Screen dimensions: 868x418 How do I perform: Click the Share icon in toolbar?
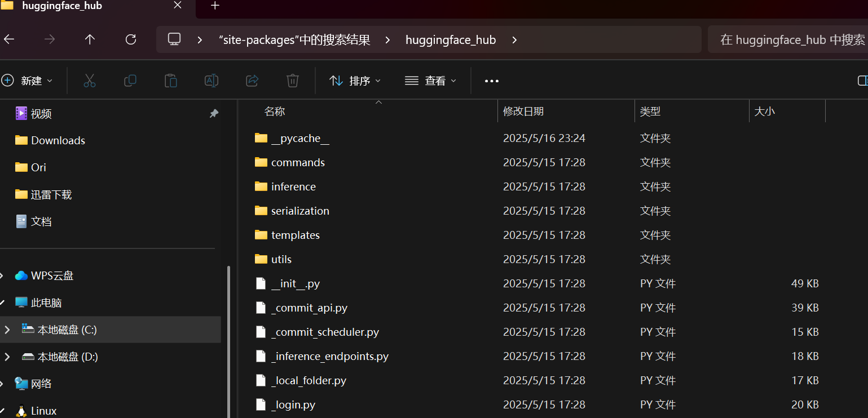[x=252, y=81]
